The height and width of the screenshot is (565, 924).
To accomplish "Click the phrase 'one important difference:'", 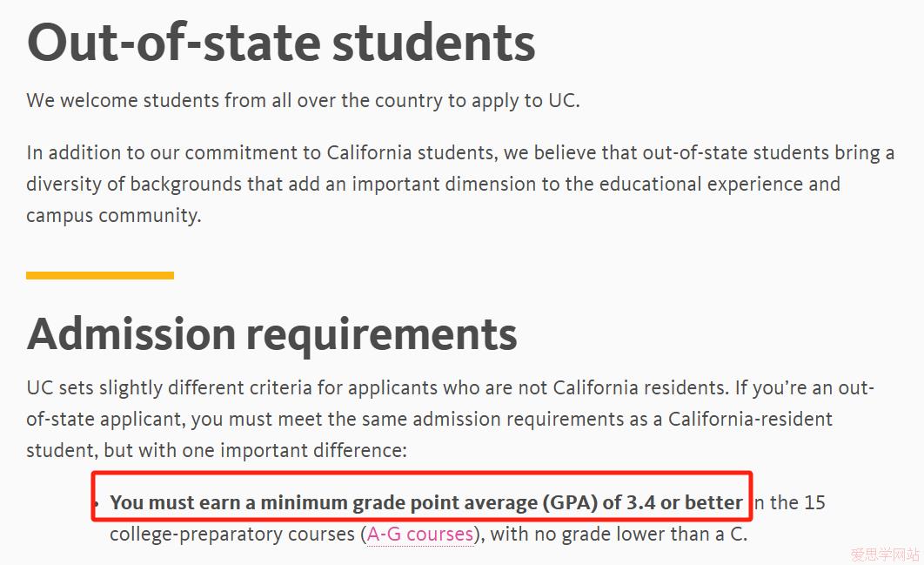I will pos(295,451).
